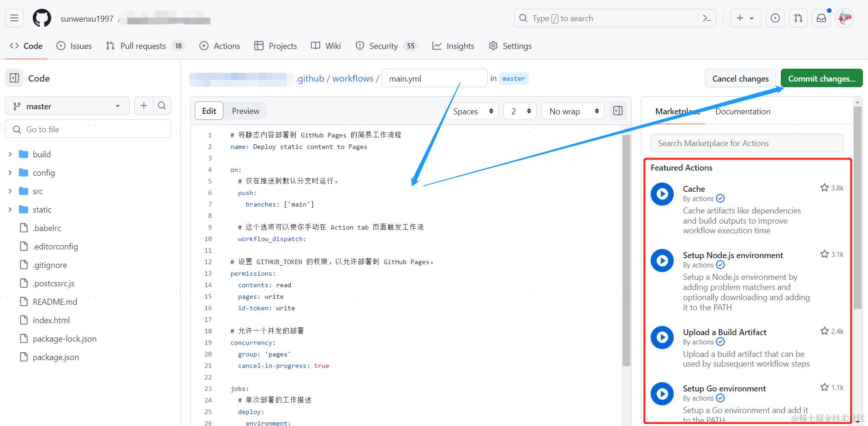Open the Spaces indent mode dropdown
Viewport: 868px width, 426px height.
472,111
